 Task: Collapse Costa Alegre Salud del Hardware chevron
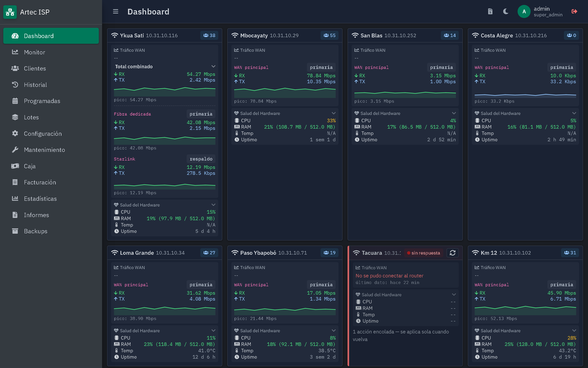(574, 113)
